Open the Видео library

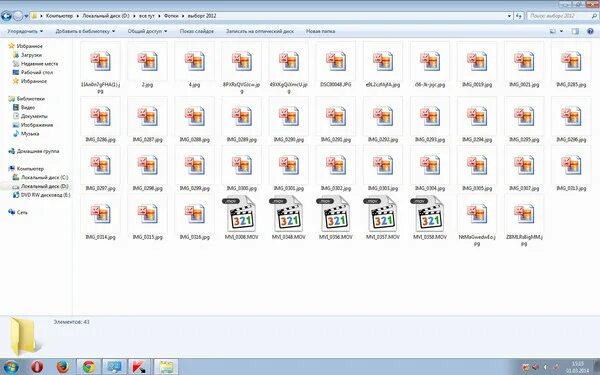tap(28, 108)
